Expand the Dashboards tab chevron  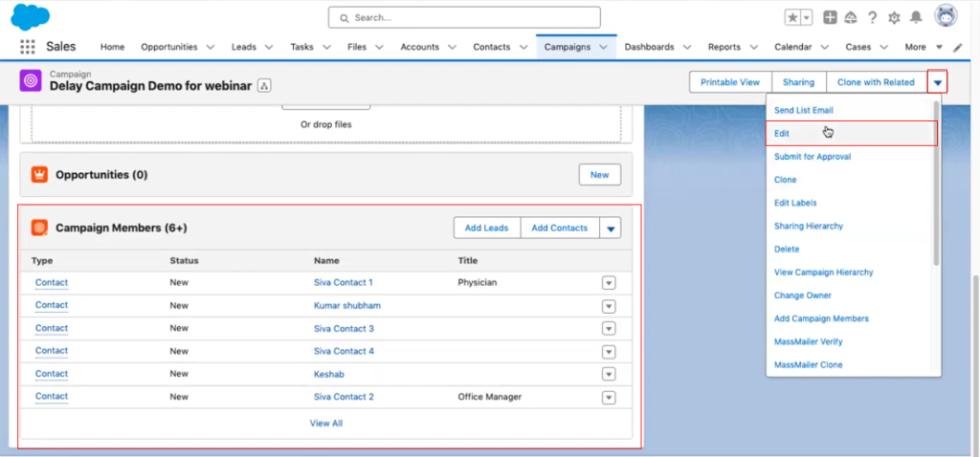pyautogui.click(x=687, y=47)
